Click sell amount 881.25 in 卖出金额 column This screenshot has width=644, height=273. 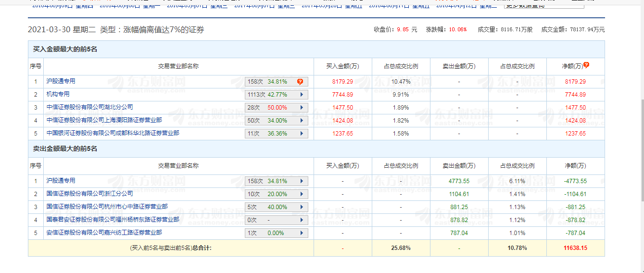click(x=459, y=207)
